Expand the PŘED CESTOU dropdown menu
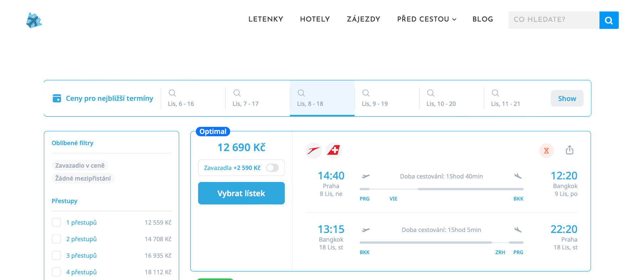 (427, 19)
